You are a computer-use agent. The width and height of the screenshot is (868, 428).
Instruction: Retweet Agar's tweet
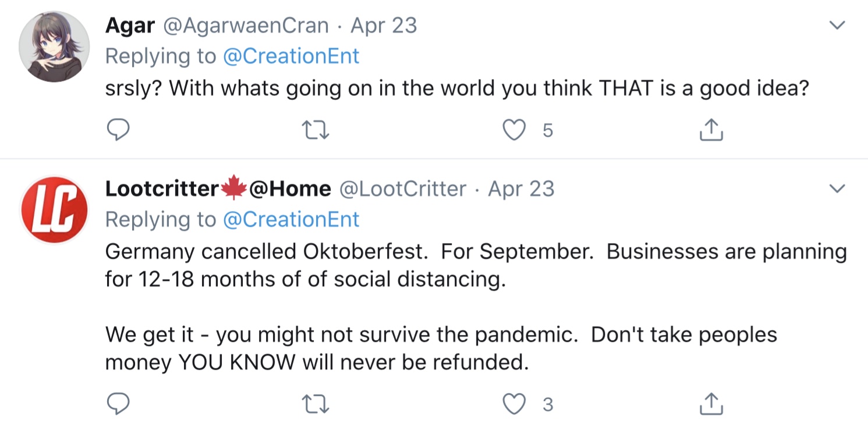point(317,130)
